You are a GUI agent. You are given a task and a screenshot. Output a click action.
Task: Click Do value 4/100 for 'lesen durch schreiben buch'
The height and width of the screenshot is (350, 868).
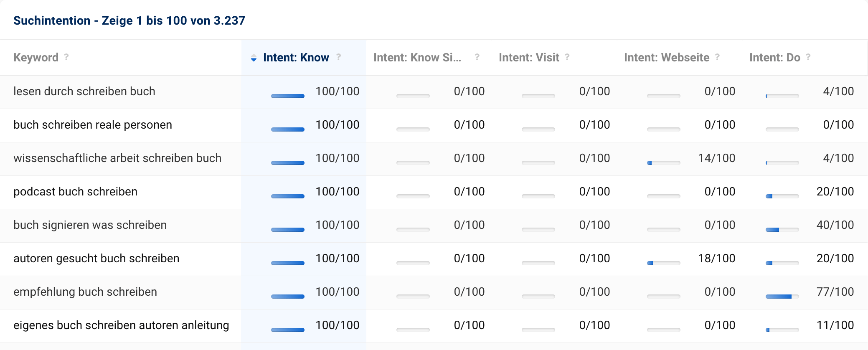(x=838, y=91)
